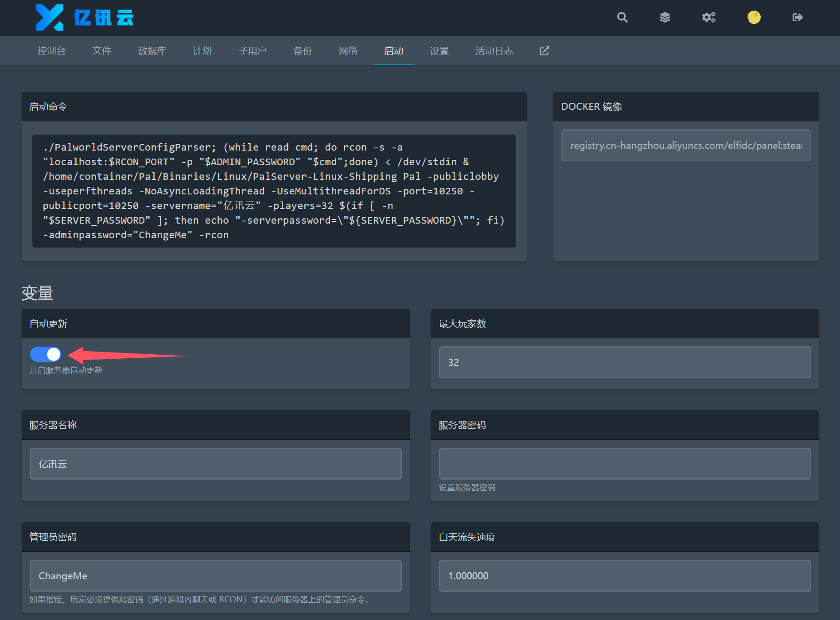Click the 管理员密码 ChangeMe field
This screenshot has width=840, height=620.
tap(215, 576)
